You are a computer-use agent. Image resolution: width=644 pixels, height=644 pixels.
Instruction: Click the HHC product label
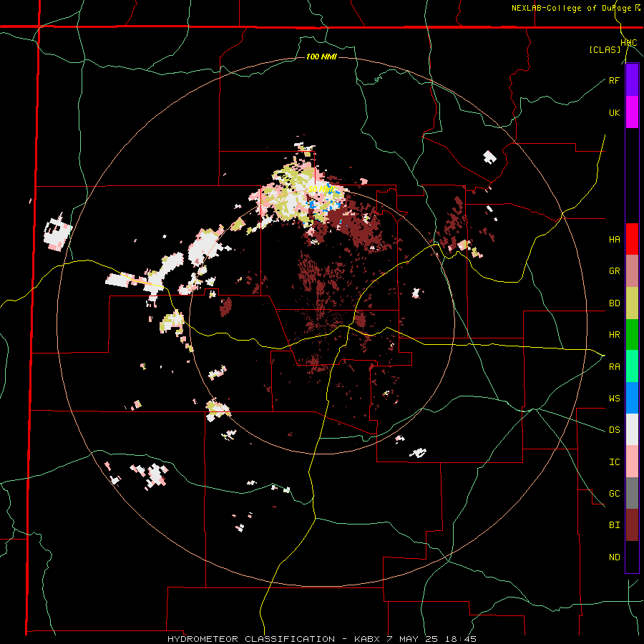pyautogui.click(x=629, y=43)
